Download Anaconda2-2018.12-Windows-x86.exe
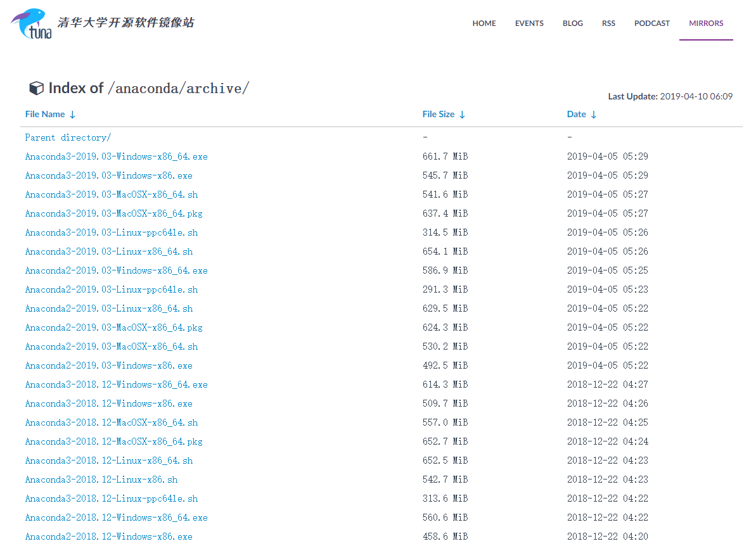The height and width of the screenshot is (546, 756). pos(108,537)
